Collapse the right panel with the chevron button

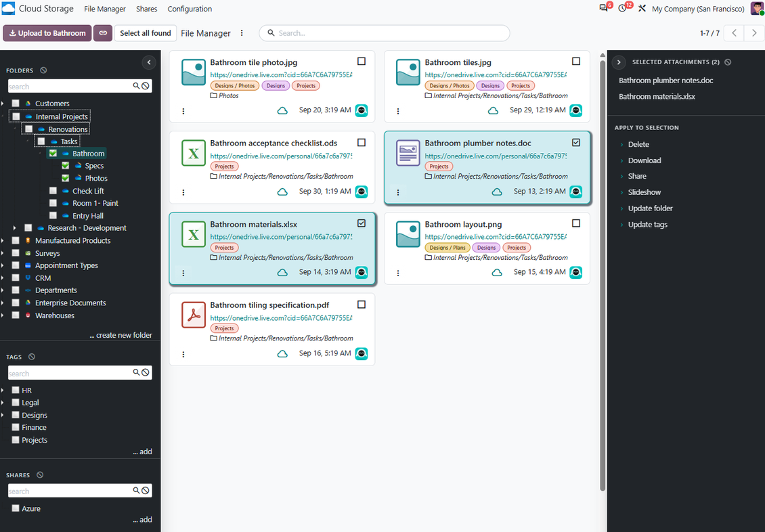tap(619, 62)
